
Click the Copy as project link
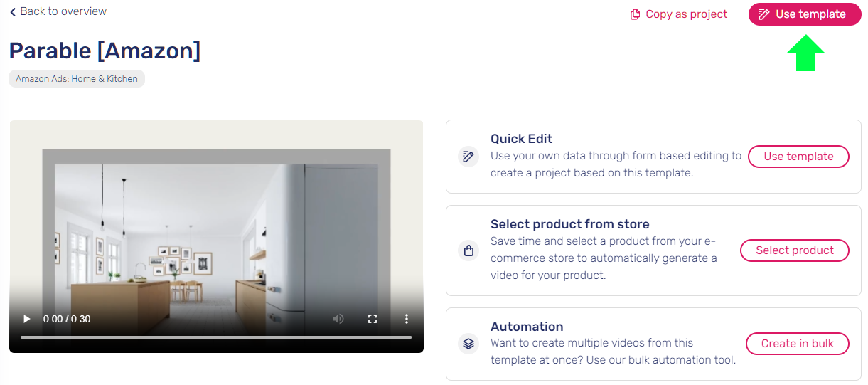click(679, 14)
